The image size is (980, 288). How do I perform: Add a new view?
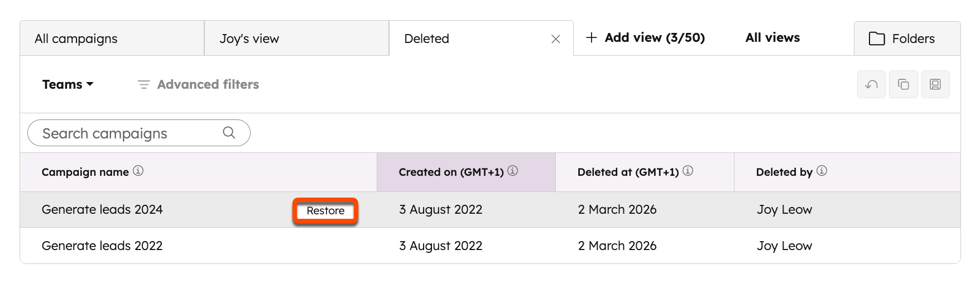tap(645, 38)
